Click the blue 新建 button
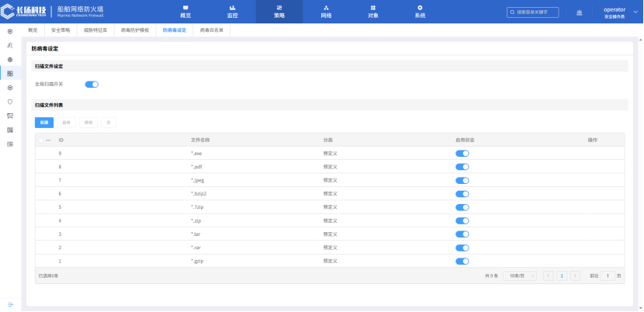 coord(45,122)
